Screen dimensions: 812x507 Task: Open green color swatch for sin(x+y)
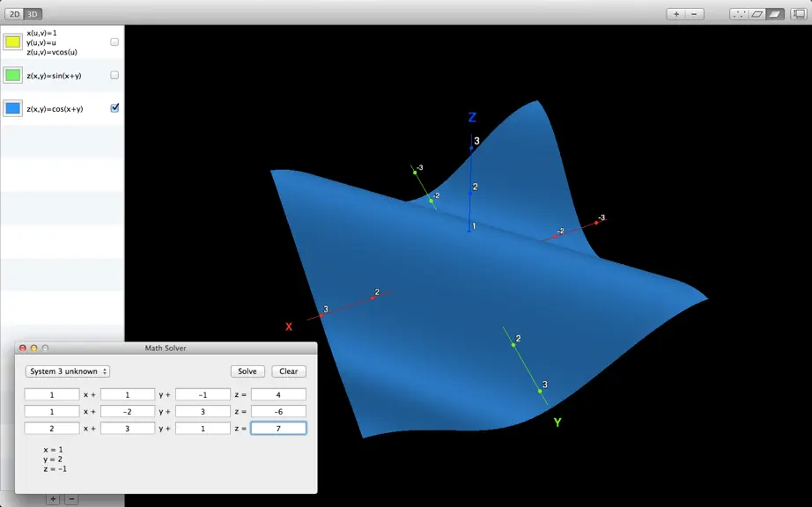tap(12, 76)
